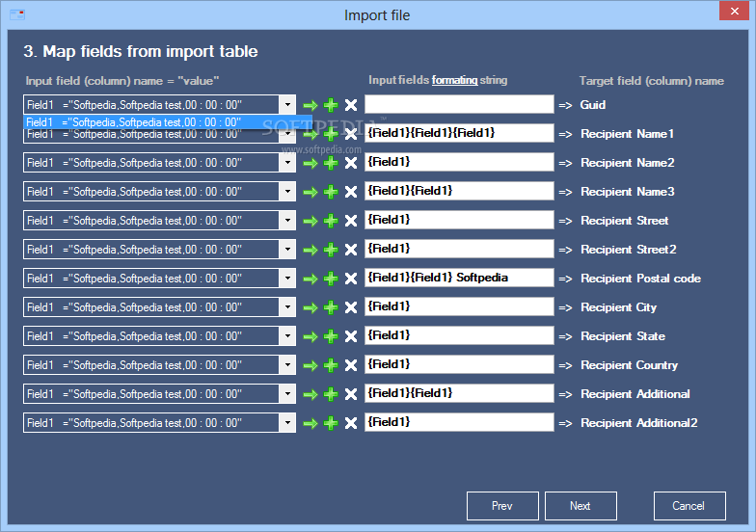
Task: Click the green plus icon for Recipient State
Action: (331, 336)
